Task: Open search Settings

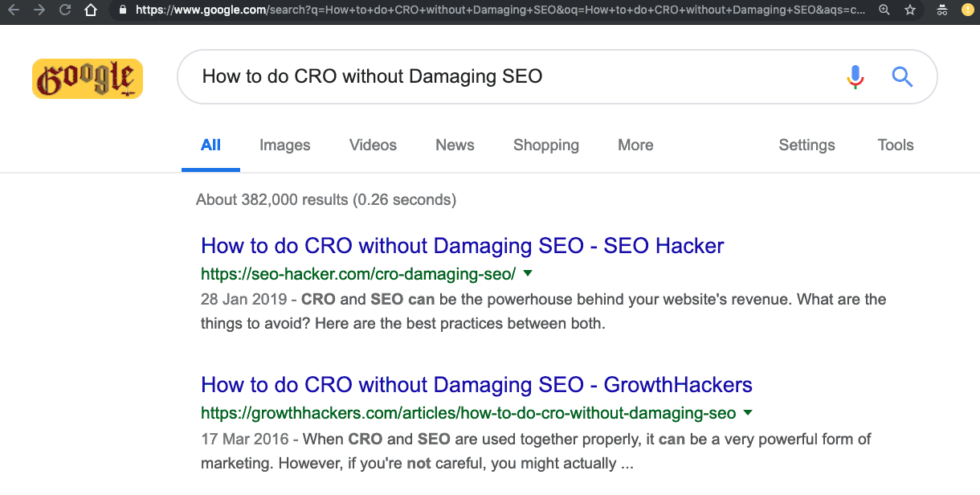Action: pos(806,145)
